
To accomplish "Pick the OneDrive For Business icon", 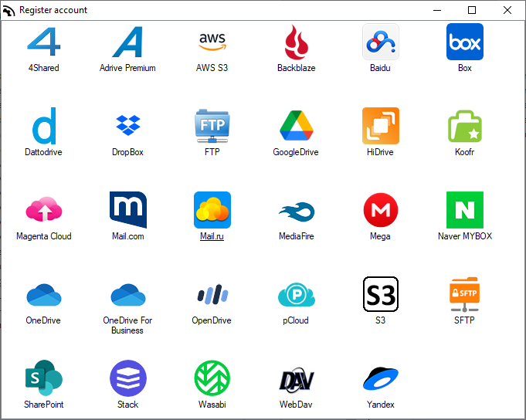I will tap(128, 295).
